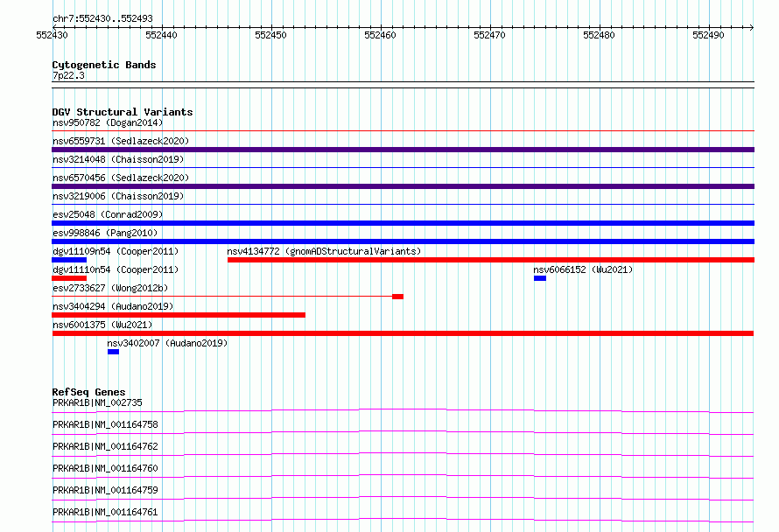Click ruler position 552470
This screenshot has width=779, height=532.
[x=489, y=35]
